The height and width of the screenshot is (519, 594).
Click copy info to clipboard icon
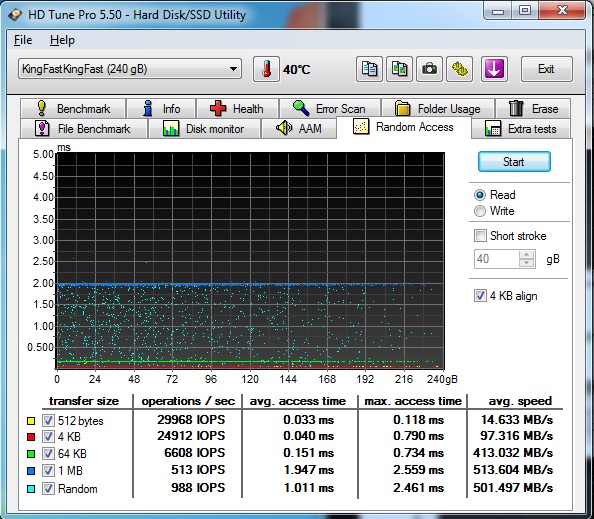pos(369,69)
